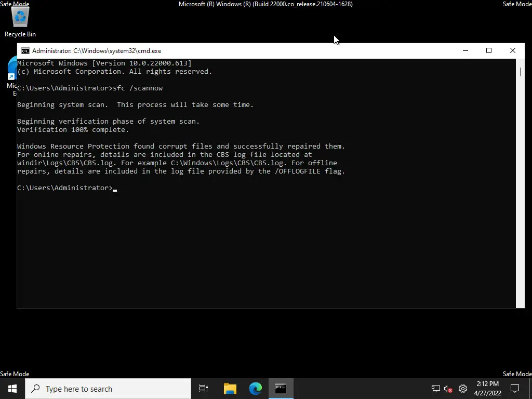Open the network status tray icon
The height and width of the screenshot is (399, 532).
point(436,389)
